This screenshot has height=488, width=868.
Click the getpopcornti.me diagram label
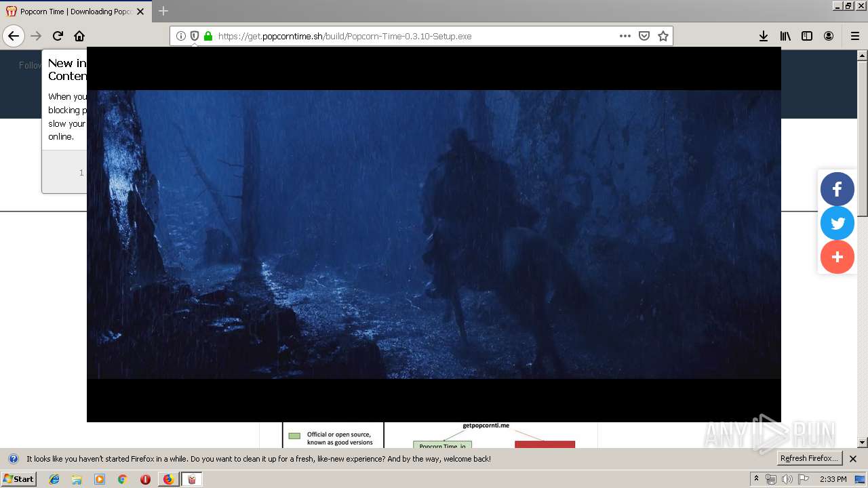click(486, 426)
